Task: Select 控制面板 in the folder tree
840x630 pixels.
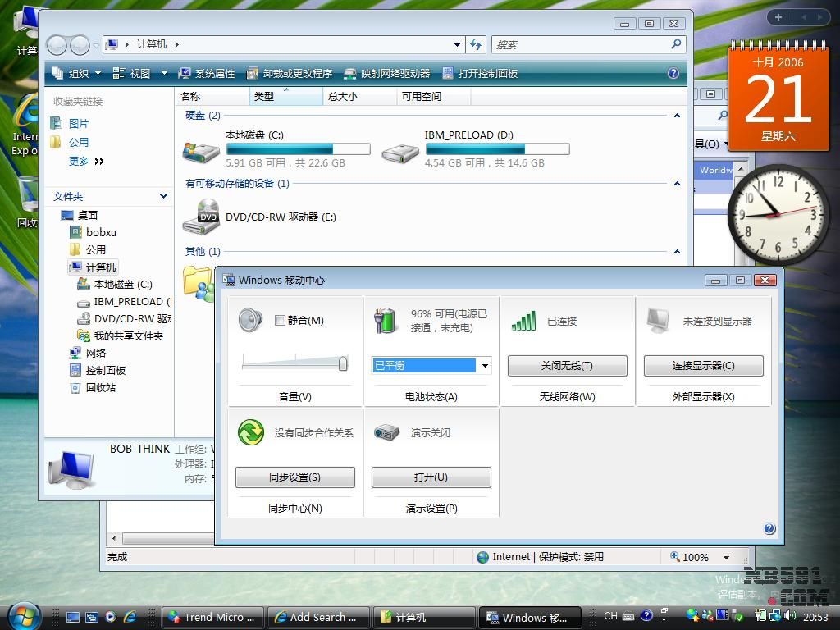Action: pos(105,370)
